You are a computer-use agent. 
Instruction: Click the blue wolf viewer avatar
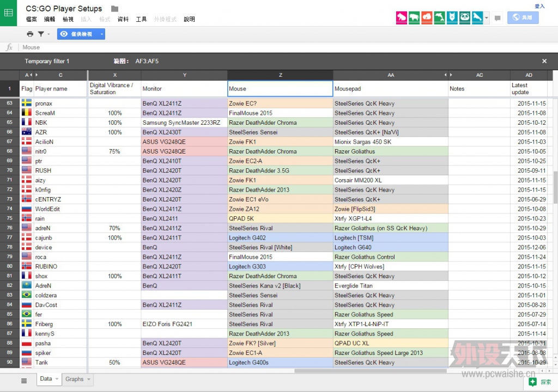tap(452, 17)
